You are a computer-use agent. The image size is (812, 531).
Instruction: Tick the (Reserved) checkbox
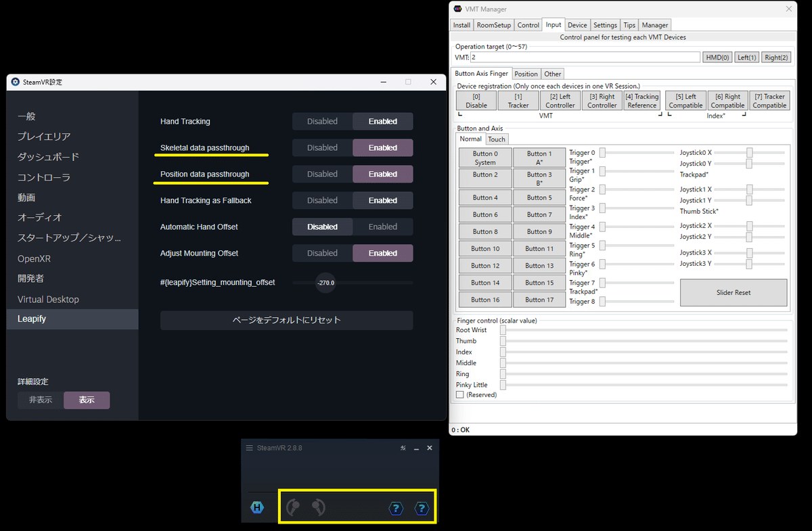tap(460, 394)
